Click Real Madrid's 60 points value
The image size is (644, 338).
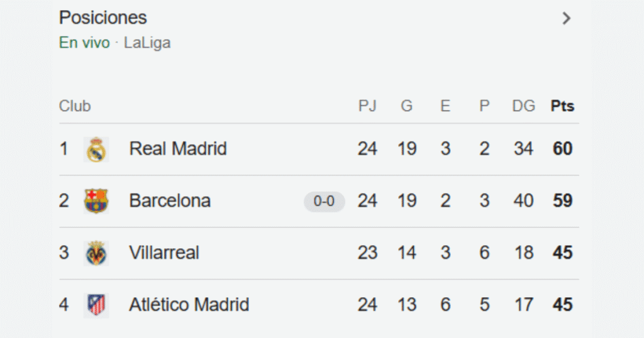coord(562,149)
